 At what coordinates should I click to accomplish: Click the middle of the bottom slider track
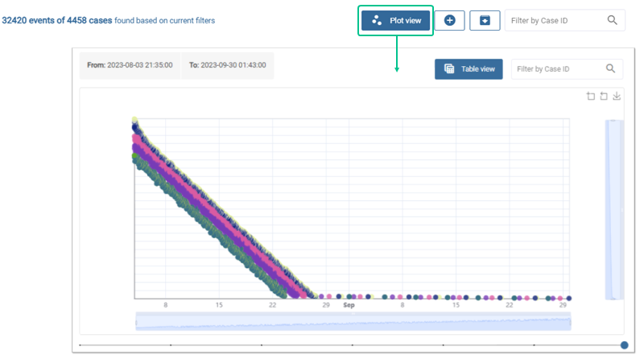pos(353,345)
